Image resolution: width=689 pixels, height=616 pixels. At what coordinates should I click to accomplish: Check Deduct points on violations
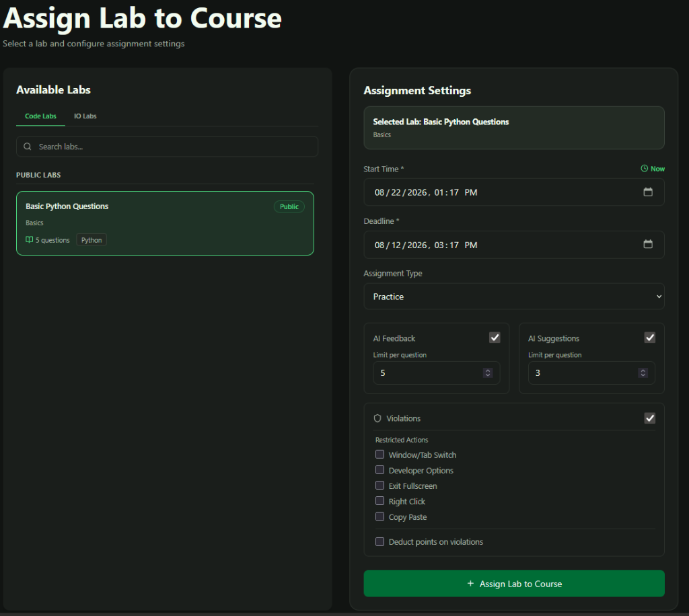(379, 542)
